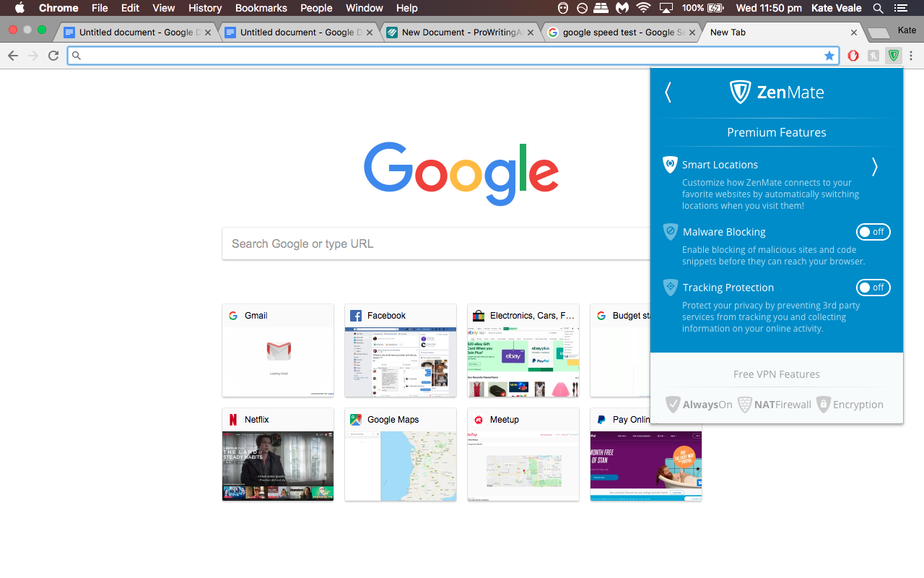This screenshot has height=578, width=924.
Task: Click the Wi-Fi icon in the menu bar
Action: coord(642,8)
